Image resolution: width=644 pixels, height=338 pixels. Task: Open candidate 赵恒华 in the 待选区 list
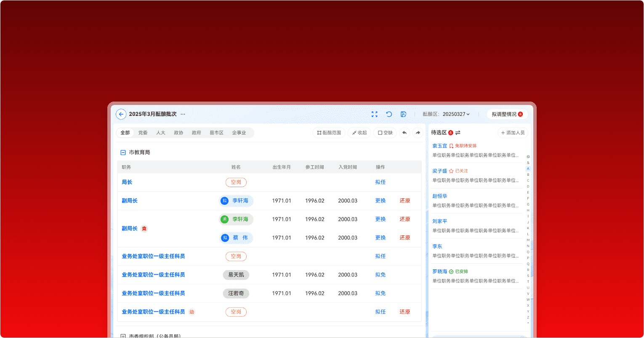coord(439,196)
